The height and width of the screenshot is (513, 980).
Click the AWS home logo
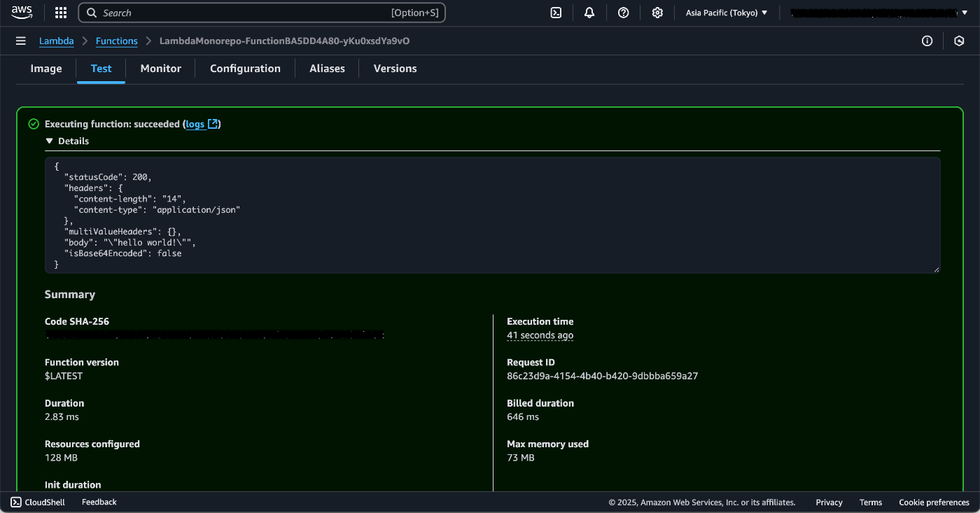pos(21,11)
